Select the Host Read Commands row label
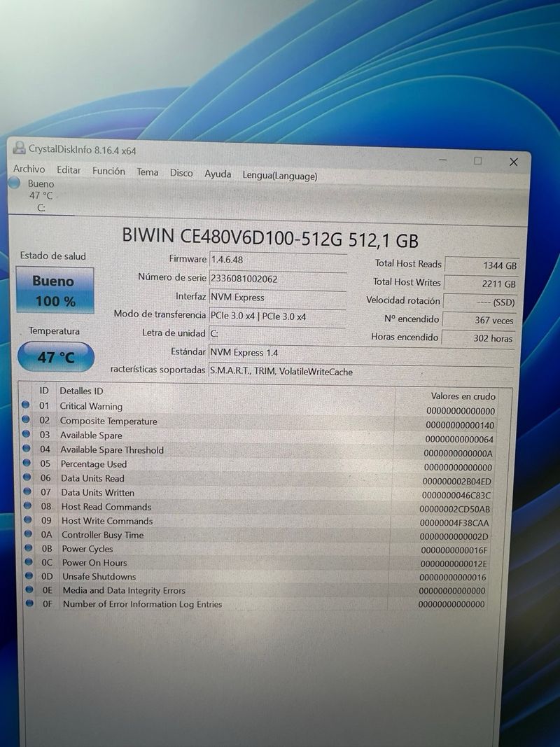560x747 pixels. 106,507
